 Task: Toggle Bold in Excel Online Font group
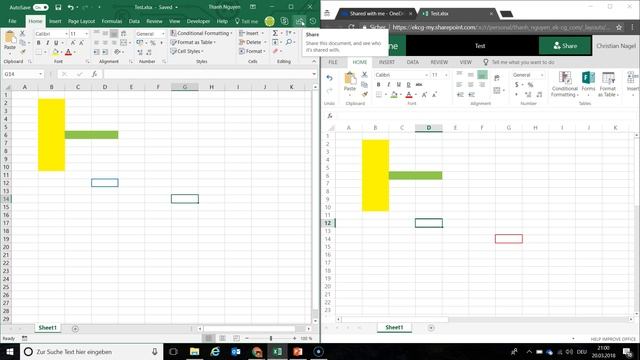coord(378,84)
